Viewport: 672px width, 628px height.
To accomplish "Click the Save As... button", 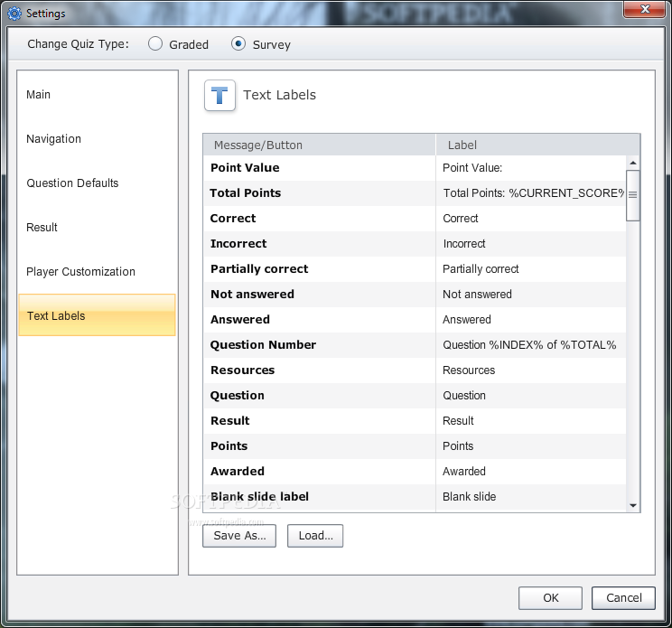I will tap(239, 536).
